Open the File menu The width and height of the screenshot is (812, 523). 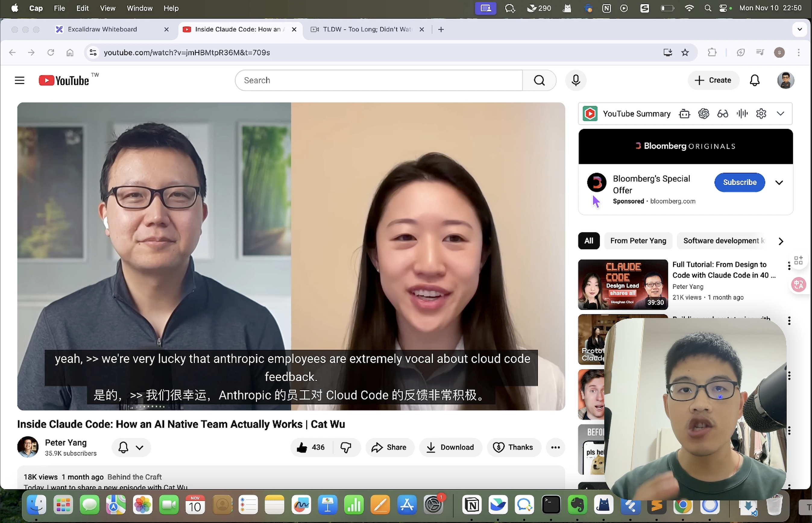click(x=59, y=8)
